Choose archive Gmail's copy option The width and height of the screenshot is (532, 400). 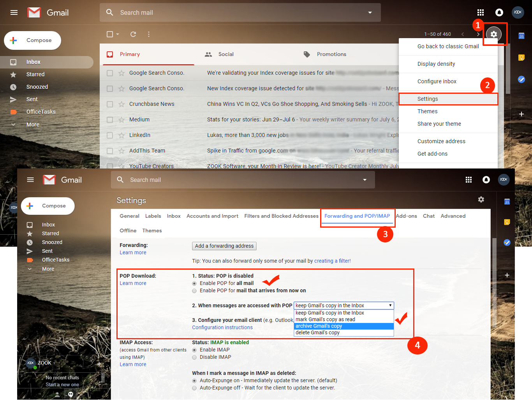click(344, 326)
